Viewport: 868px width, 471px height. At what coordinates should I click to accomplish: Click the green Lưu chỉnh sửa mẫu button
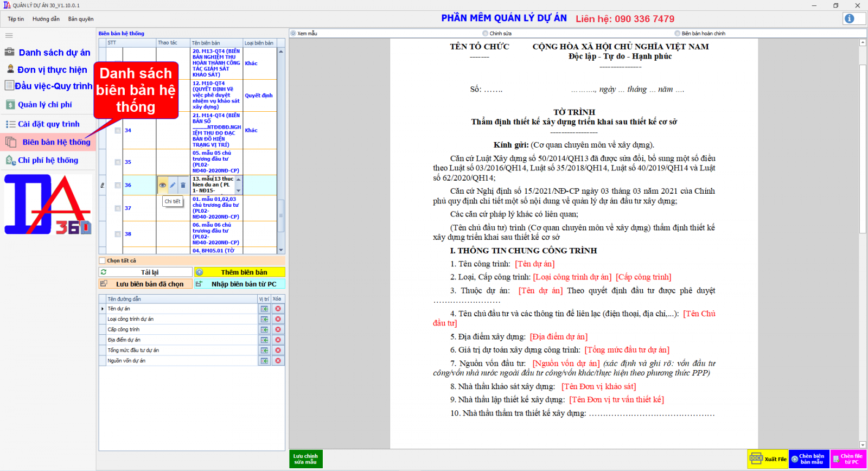(306, 459)
